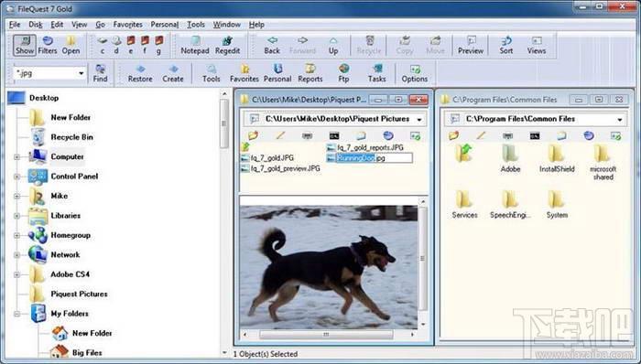The image size is (641, 364).
Task: Open the Services folder
Action: click(x=464, y=205)
